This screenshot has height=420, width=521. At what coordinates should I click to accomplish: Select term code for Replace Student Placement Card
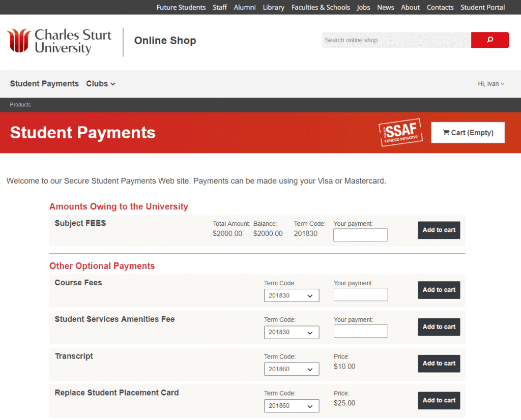292,405
